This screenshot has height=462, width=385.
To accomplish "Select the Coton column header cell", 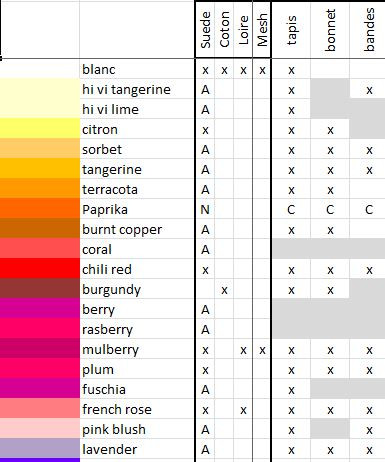I will (224, 30).
